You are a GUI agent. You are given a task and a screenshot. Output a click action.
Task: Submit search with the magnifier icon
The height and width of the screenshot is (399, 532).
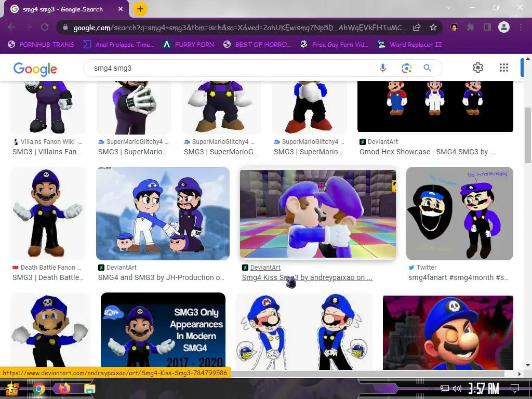(x=428, y=68)
